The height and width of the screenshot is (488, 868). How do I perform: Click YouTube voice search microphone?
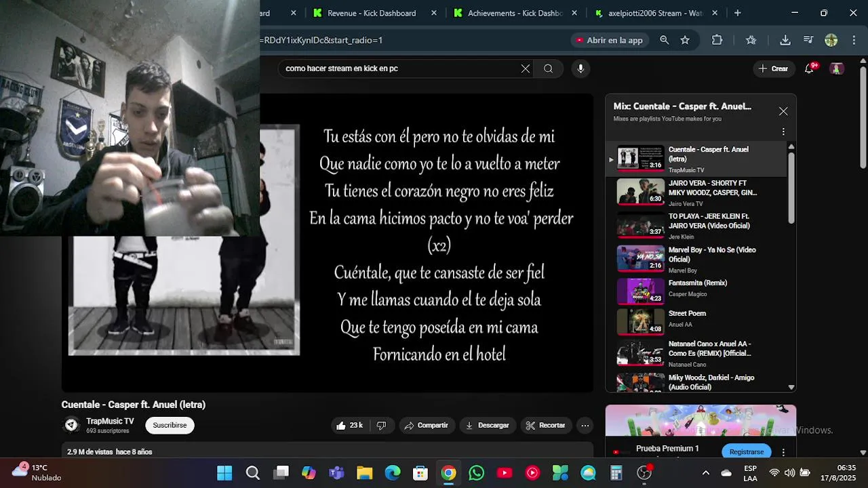click(x=580, y=68)
